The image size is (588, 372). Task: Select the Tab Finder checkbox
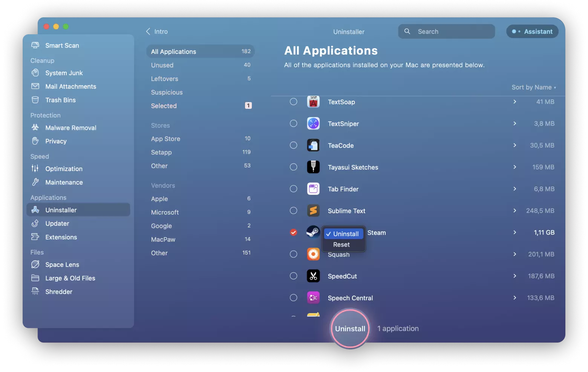pos(294,189)
